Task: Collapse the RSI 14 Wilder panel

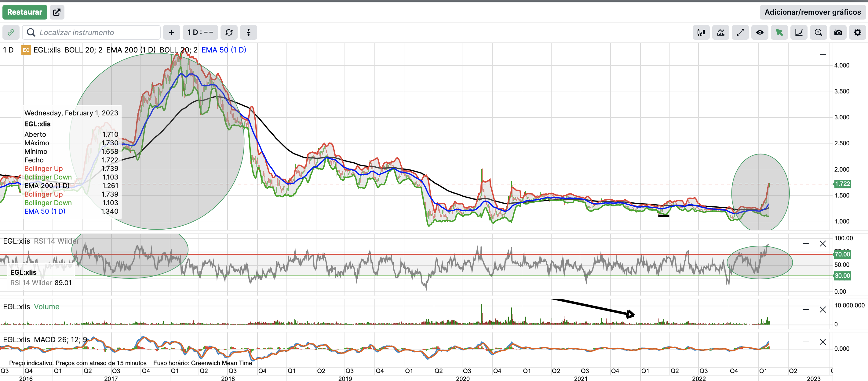Action: (x=805, y=244)
